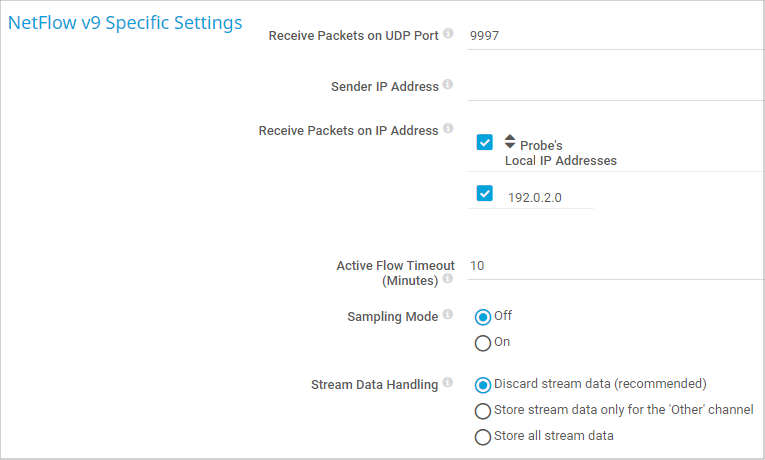
Task: Toggle the Probe's Local IP Addresses select-all checkbox
Action: [485, 142]
